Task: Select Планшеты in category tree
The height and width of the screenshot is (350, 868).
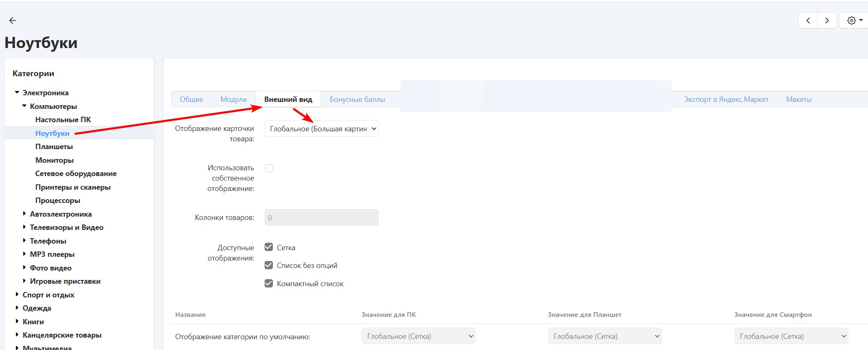Action: pos(54,147)
